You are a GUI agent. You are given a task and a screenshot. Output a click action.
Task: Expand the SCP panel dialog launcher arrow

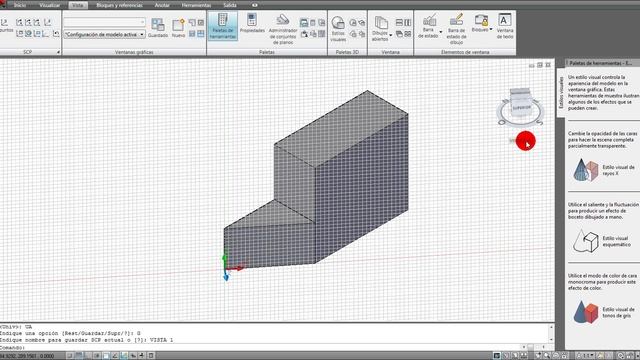[58, 52]
